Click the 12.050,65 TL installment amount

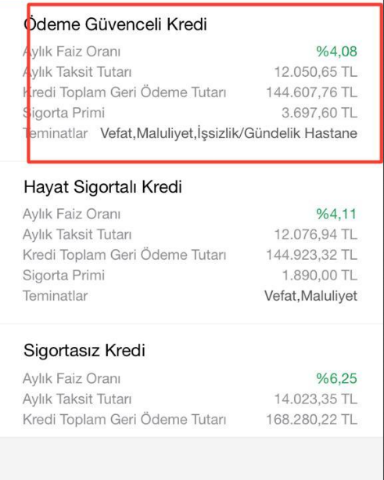[316, 72]
